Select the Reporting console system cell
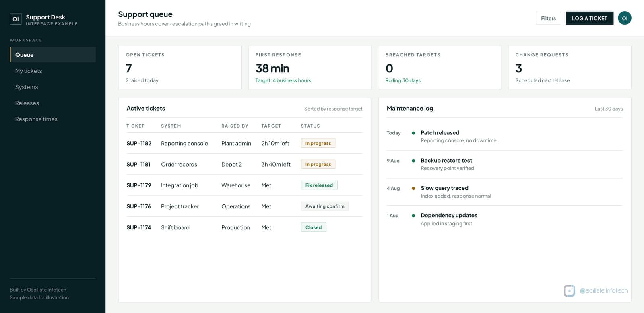 (x=184, y=143)
